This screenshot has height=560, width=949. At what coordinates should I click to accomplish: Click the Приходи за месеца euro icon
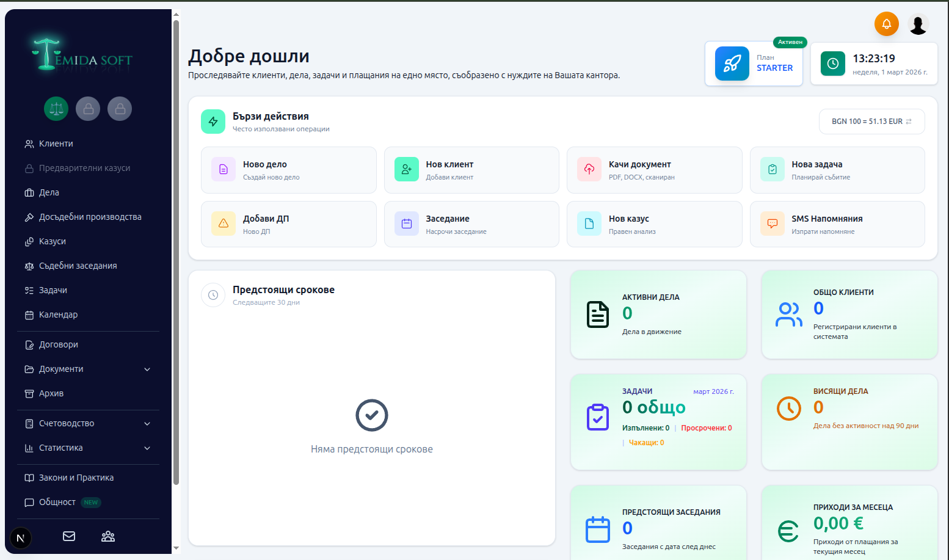click(x=789, y=531)
